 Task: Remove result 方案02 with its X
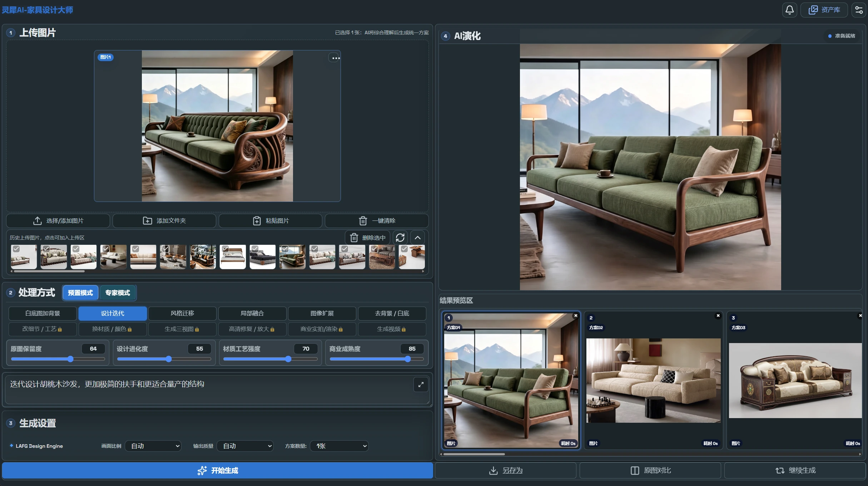click(718, 316)
